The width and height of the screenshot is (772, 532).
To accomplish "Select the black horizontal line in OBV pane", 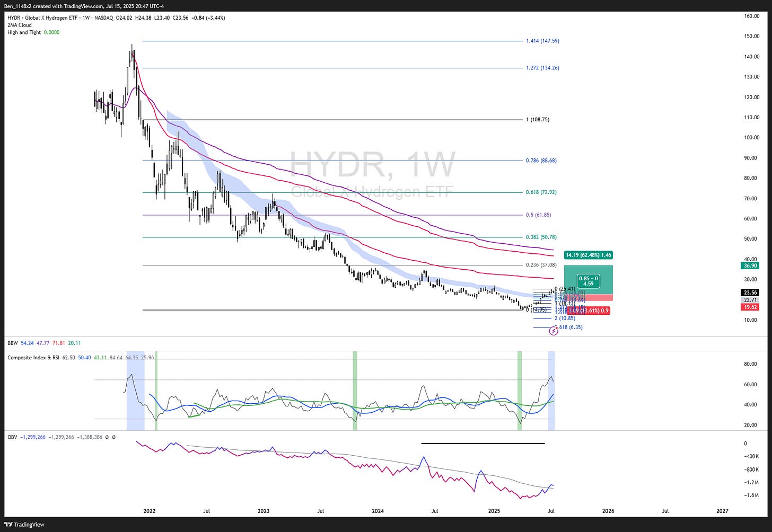I will tap(483, 443).
